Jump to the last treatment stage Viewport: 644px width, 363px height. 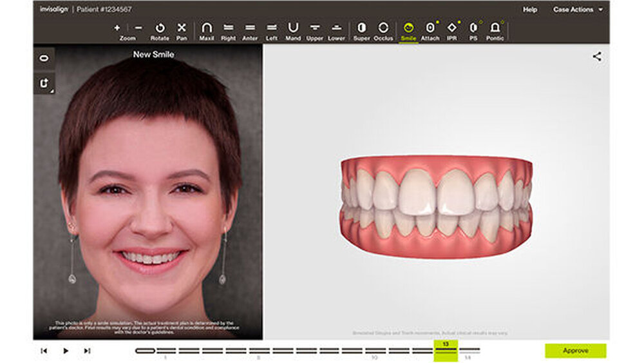87,351
